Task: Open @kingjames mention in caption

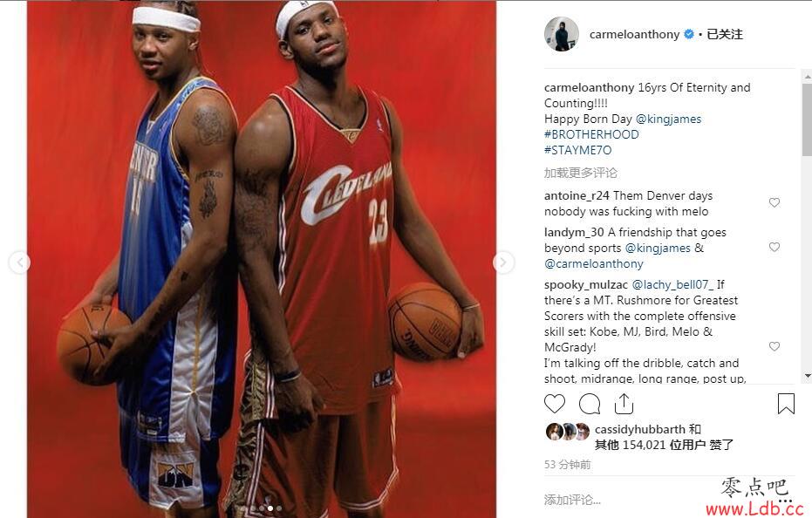Action: coord(668,119)
